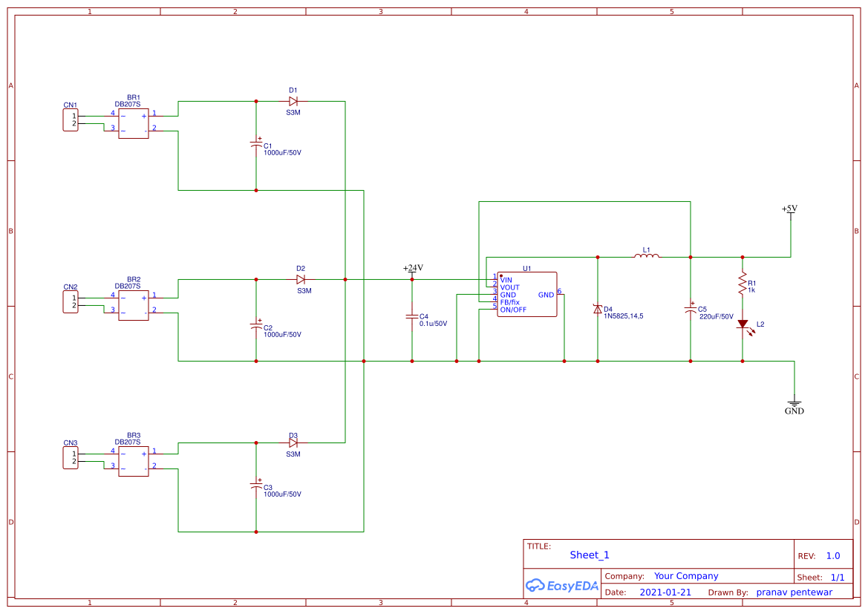Screen dimensions: 868x614
Task: Select the U1 regulator component
Action: click(526, 294)
